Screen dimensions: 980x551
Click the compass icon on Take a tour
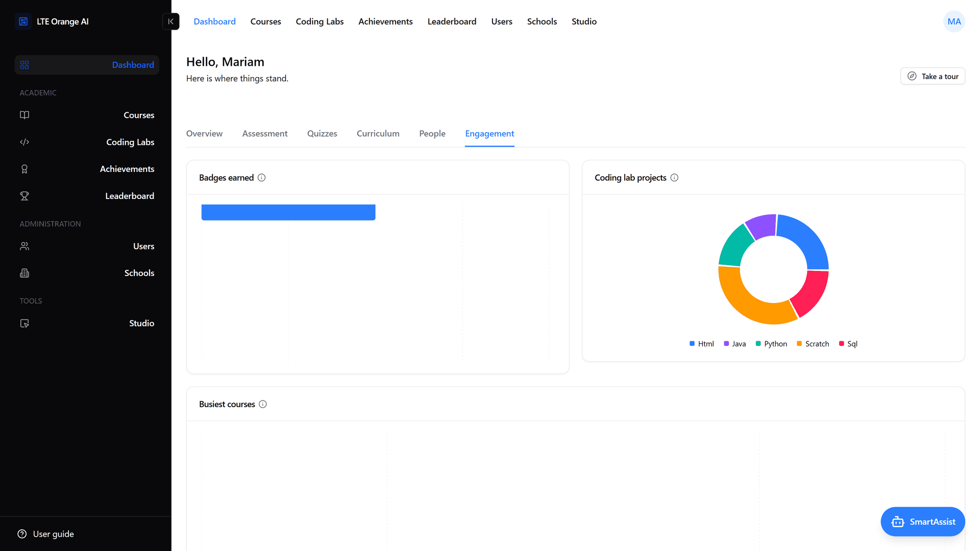(x=912, y=76)
